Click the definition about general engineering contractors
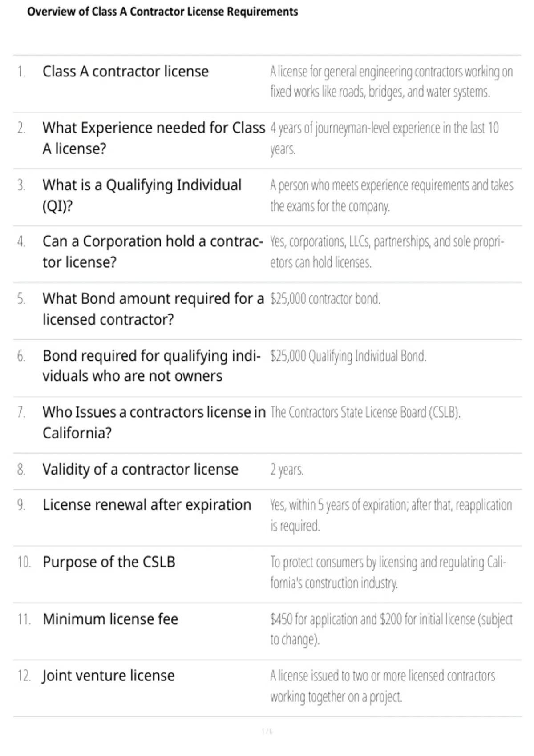Viewport: 534px width, 756px height. pos(392,81)
